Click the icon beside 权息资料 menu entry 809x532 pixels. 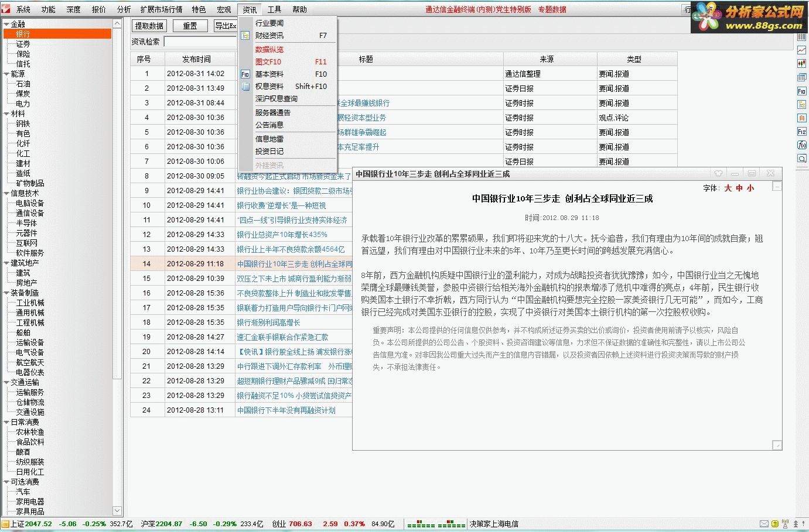245,87
